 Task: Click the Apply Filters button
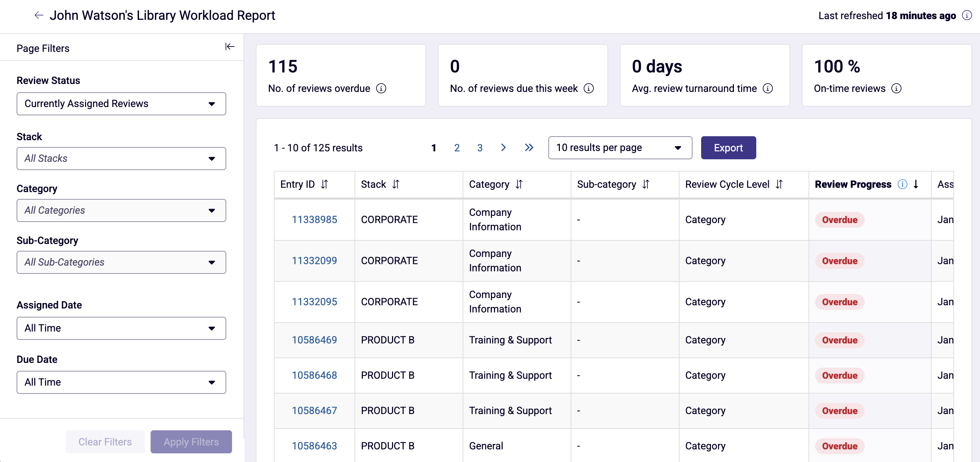(x=191, y=441)
